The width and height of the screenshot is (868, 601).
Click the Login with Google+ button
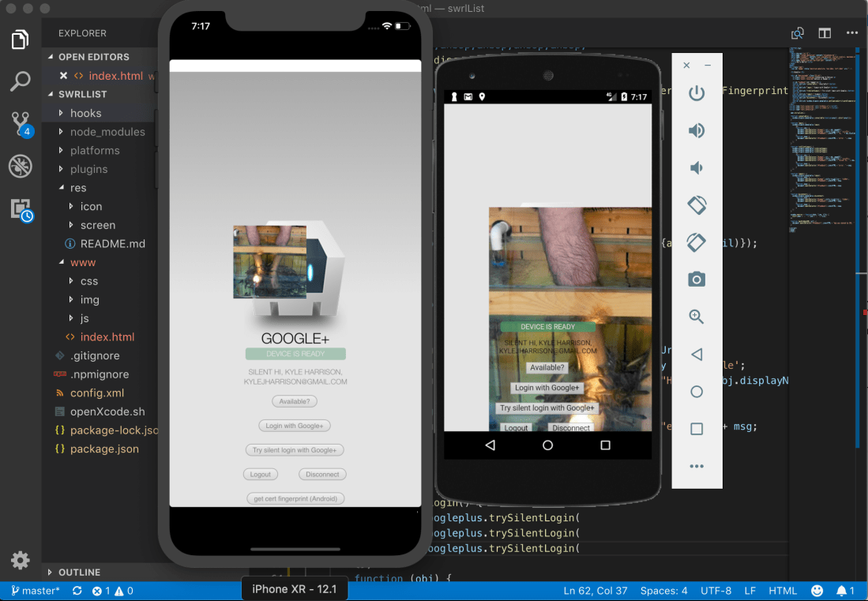coord(294,425)
